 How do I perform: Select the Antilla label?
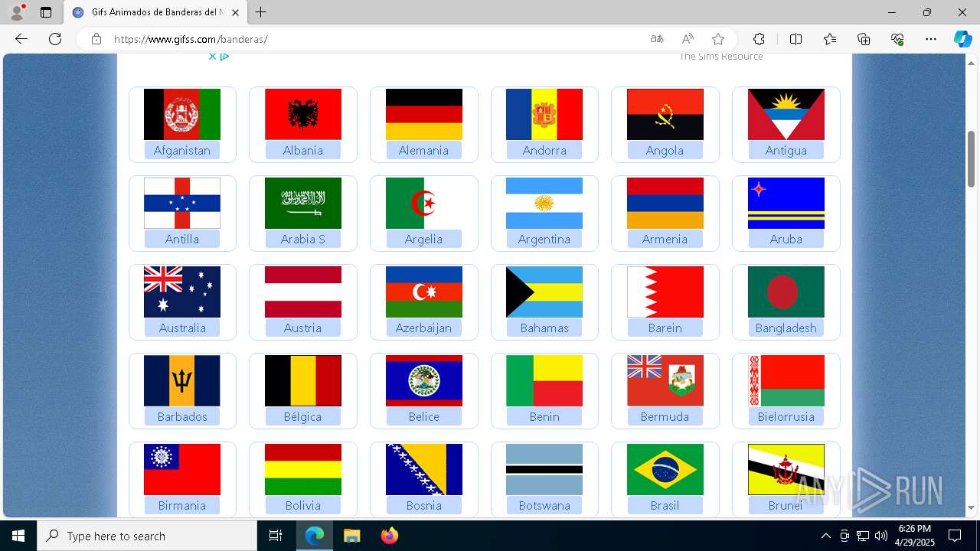[182, 240]
